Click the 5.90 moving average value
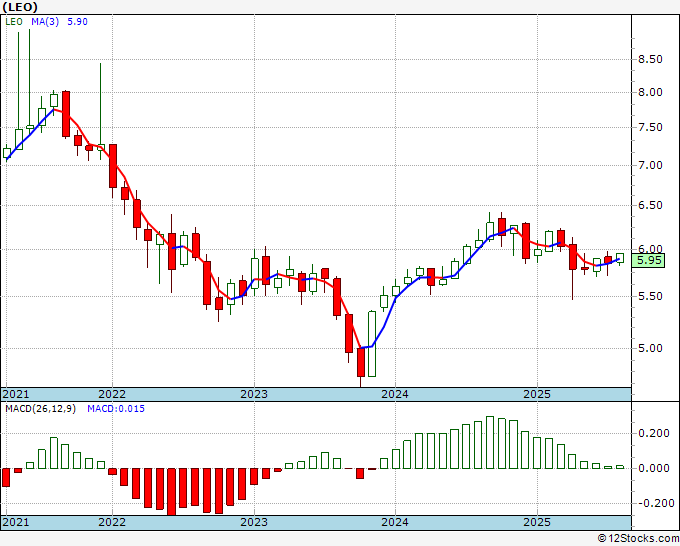This screenshot has height=546, width=680. click(x=77, y=22)
